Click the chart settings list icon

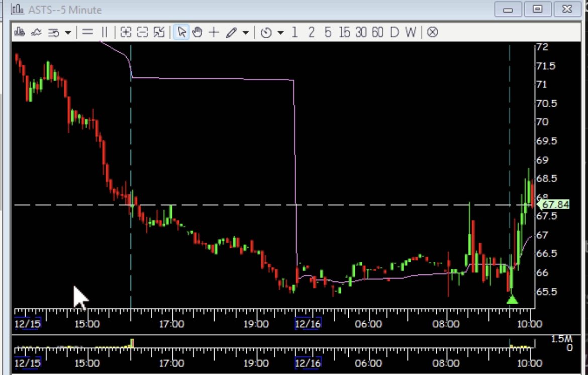click(54, 33)
